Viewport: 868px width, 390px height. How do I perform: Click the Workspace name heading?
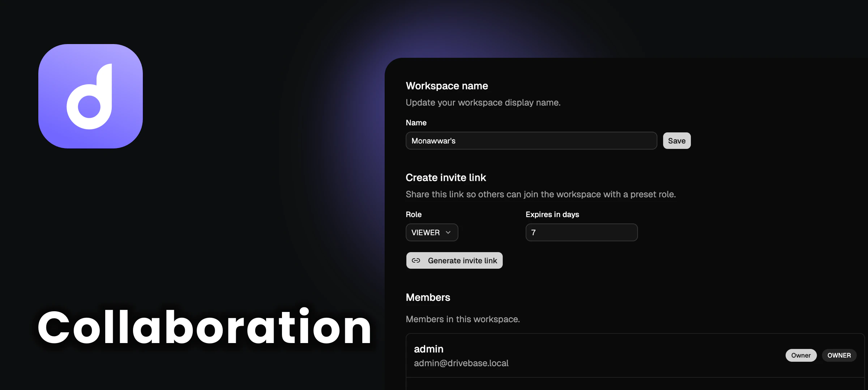point(446,86)
